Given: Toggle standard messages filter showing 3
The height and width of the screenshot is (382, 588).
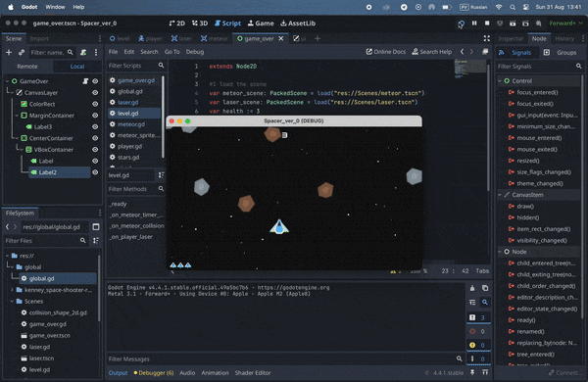Looking at the screenshot, I should (x=478, y=317).
